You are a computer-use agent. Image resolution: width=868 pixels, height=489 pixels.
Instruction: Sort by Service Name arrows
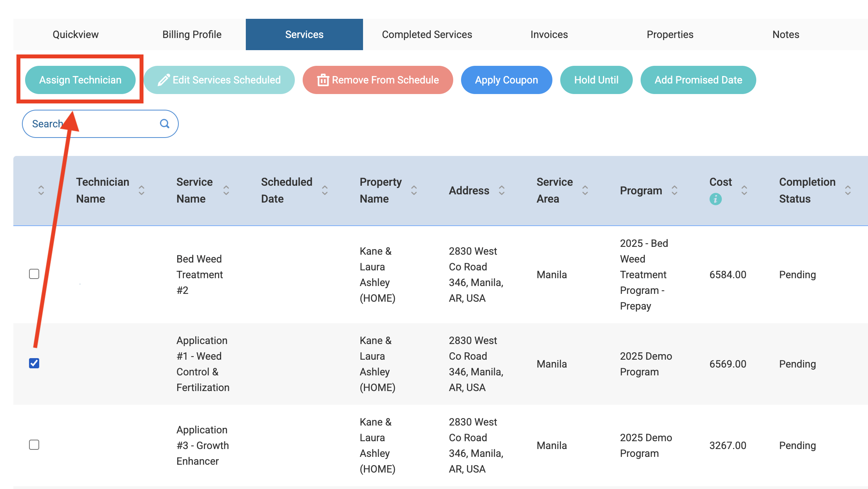(x=226, y=190)
